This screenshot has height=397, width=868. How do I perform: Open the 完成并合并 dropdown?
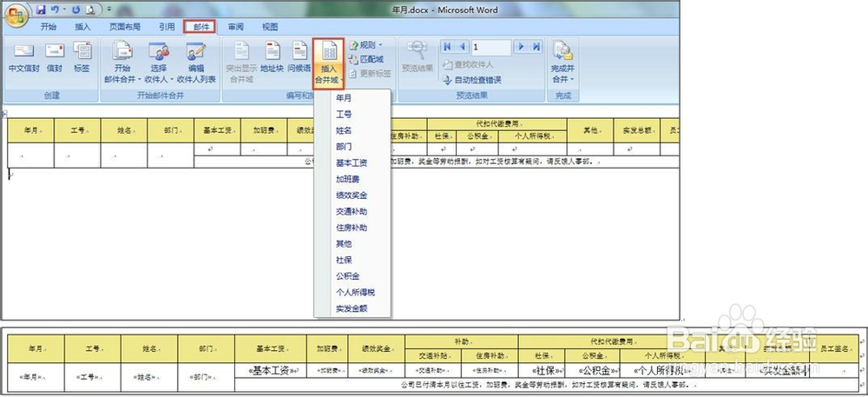[x=563, y=63]
